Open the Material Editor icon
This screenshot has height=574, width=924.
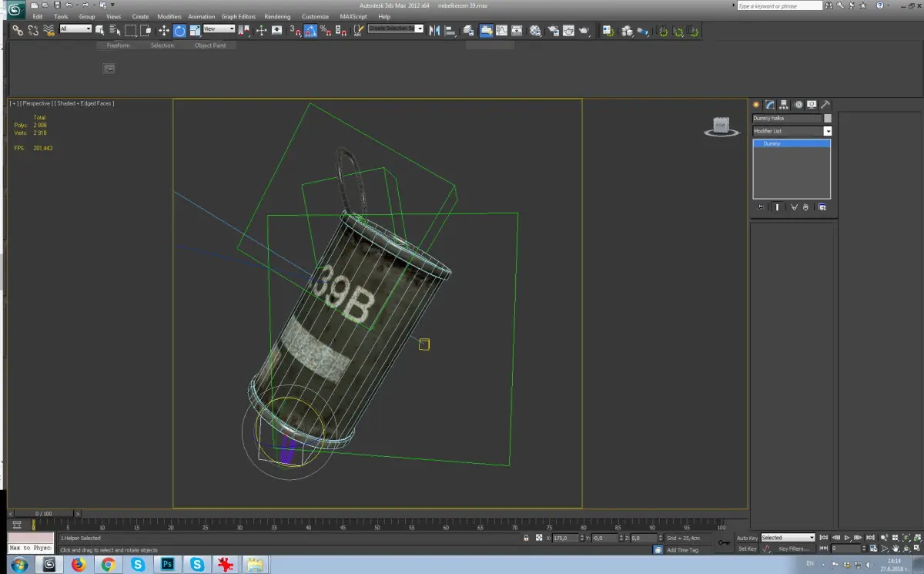point(535,31)
